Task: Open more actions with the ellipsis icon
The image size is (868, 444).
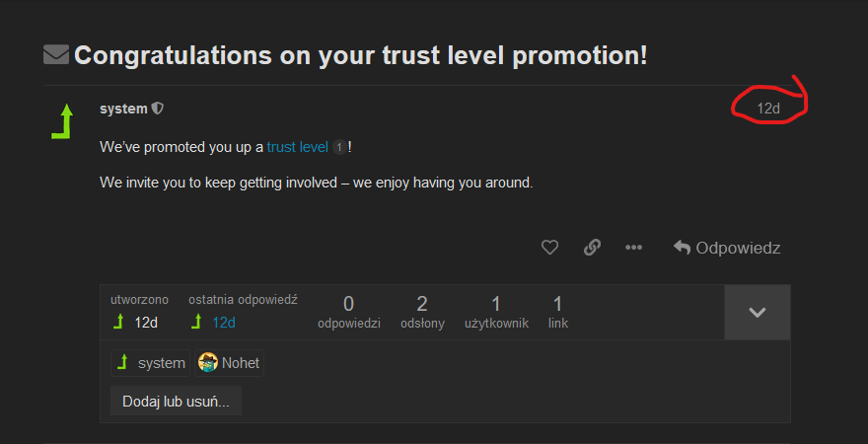Action: (633, 248)
